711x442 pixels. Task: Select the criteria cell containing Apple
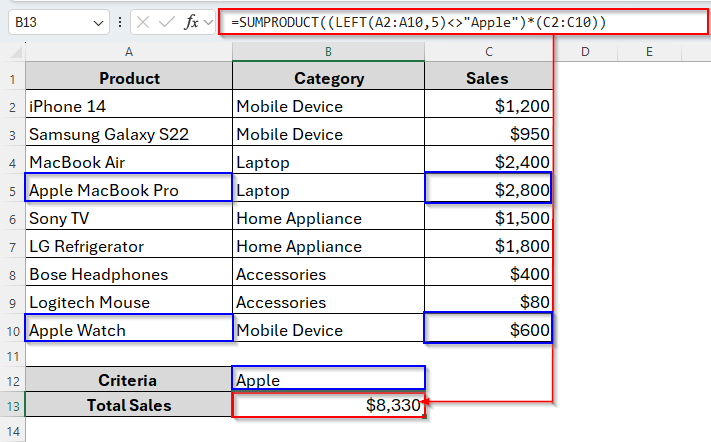328,380
